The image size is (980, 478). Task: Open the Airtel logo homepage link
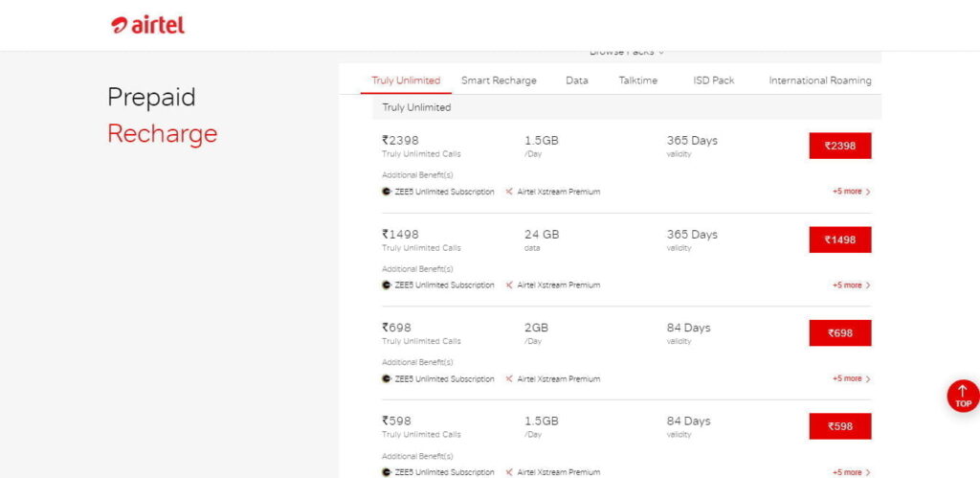(147, 25)
